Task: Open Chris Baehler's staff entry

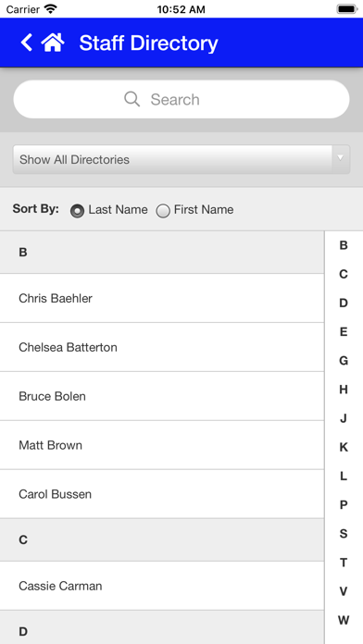Action: tap(162, 298)
